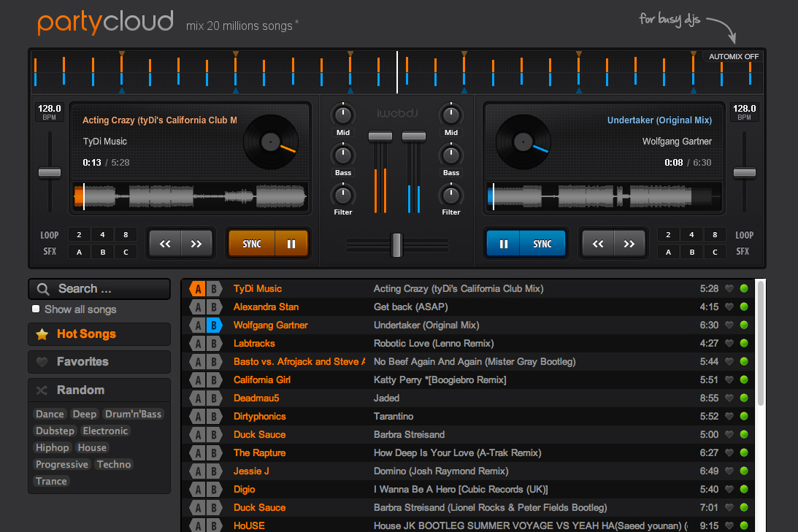Filter songs by Dubstep genre
Screen dimensions: 798x532
[55, 431]
